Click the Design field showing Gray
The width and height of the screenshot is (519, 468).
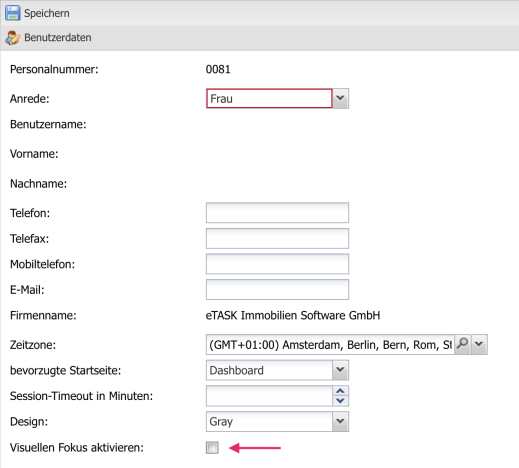[269, 421]
